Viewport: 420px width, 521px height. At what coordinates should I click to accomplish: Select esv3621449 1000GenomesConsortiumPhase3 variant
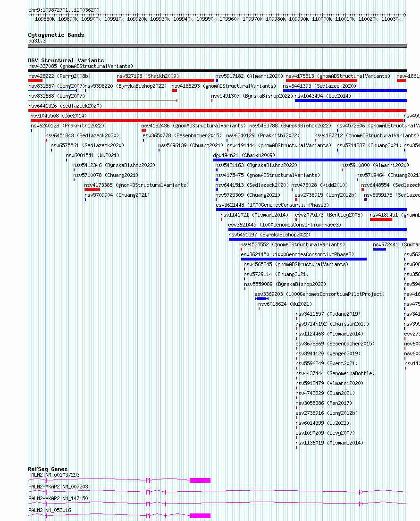[x=285, y=225]
